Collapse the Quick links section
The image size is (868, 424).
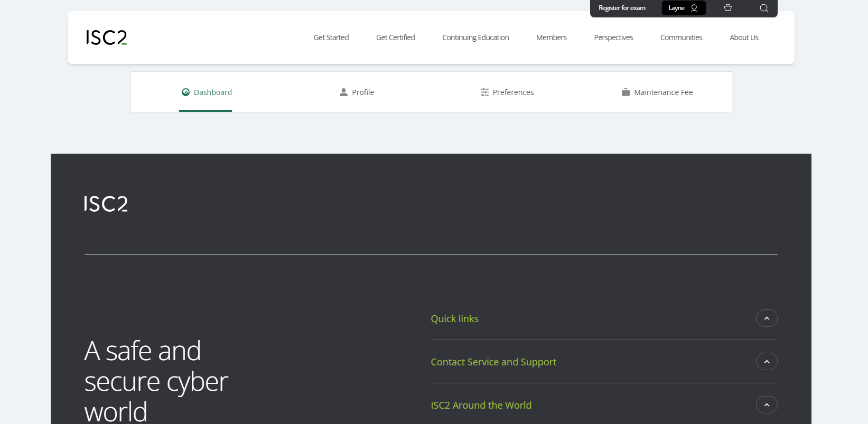click(766, 318)
